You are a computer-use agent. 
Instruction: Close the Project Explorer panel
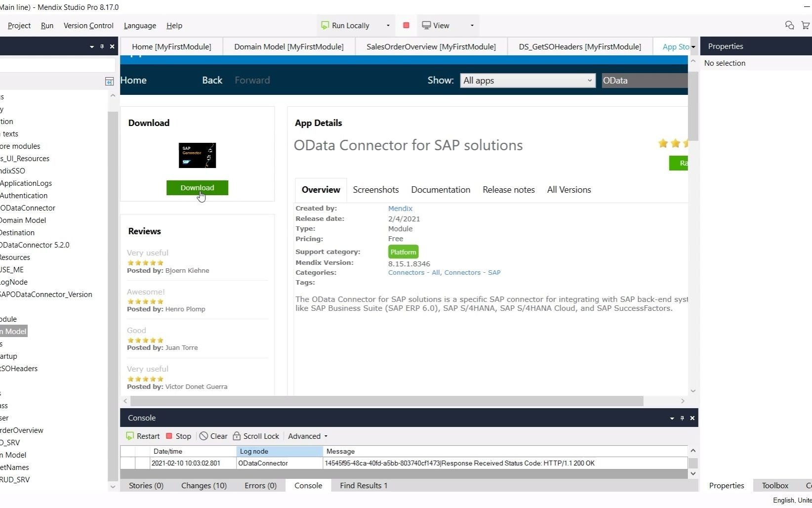(112, 46)
